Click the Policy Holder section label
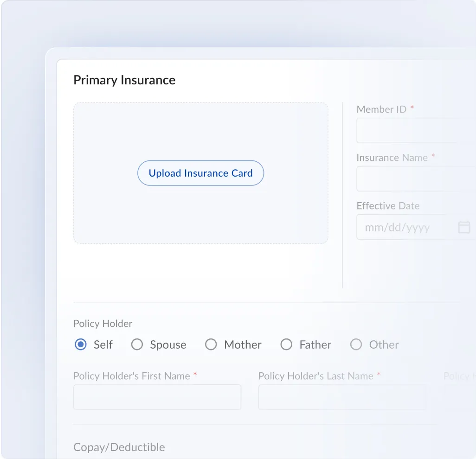Viewport: 476px width, 459px height. 103,324
